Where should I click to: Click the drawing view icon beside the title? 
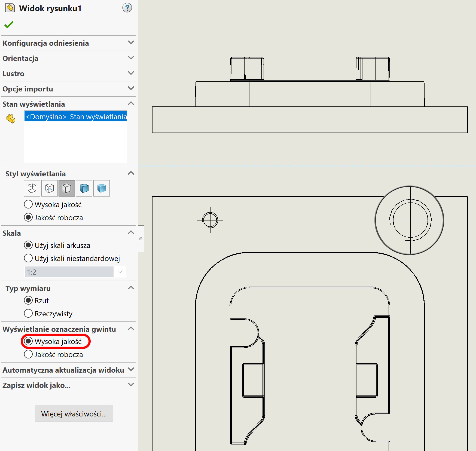click(10, 8)
